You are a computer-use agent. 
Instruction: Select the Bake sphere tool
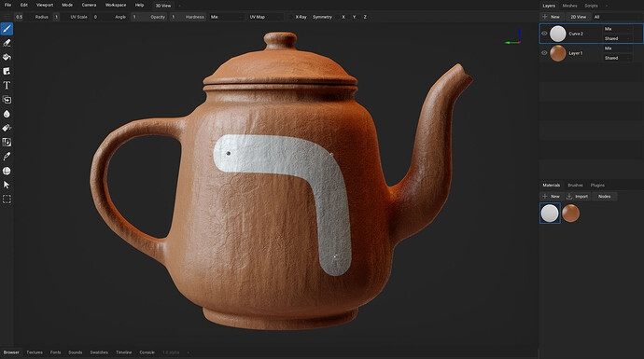click(7, 171)
